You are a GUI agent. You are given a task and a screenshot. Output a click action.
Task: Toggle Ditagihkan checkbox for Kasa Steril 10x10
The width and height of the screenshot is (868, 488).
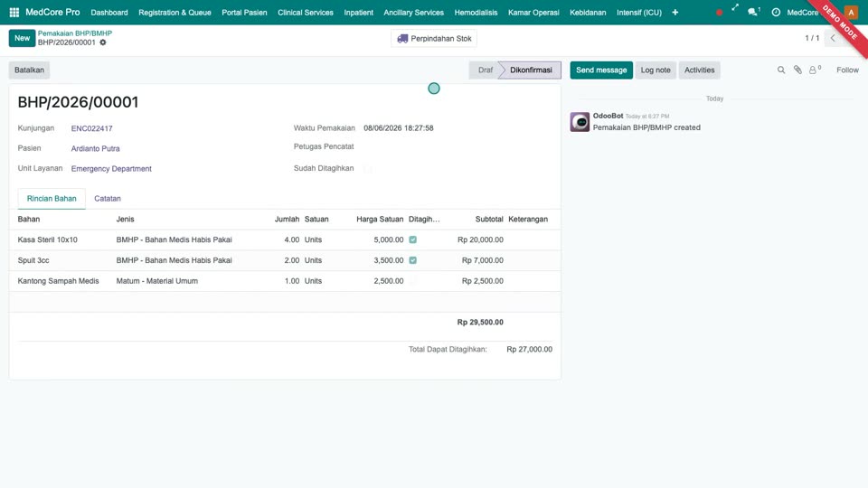click(413, 239)
